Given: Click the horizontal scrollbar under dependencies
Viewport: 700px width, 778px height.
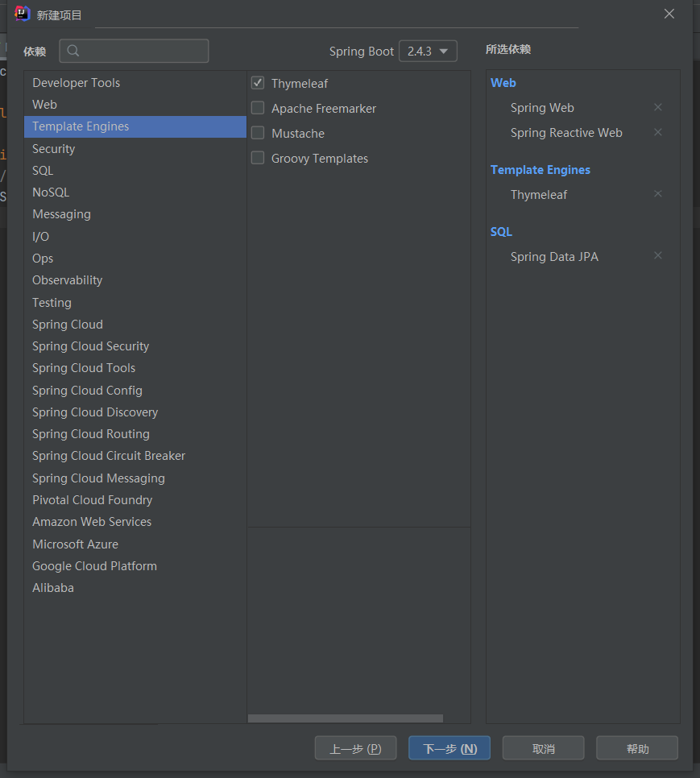Looking at the screenshot, I should [345, 718].
